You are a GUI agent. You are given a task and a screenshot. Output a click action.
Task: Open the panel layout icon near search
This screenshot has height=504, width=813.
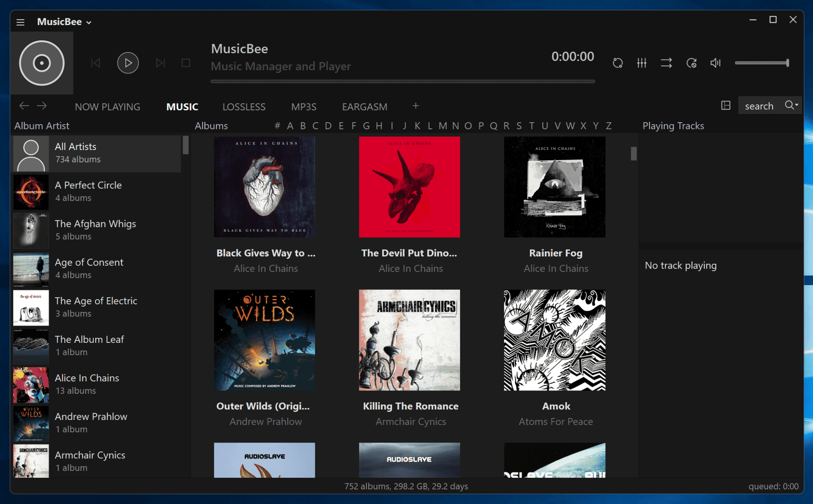tap(726, 105)
